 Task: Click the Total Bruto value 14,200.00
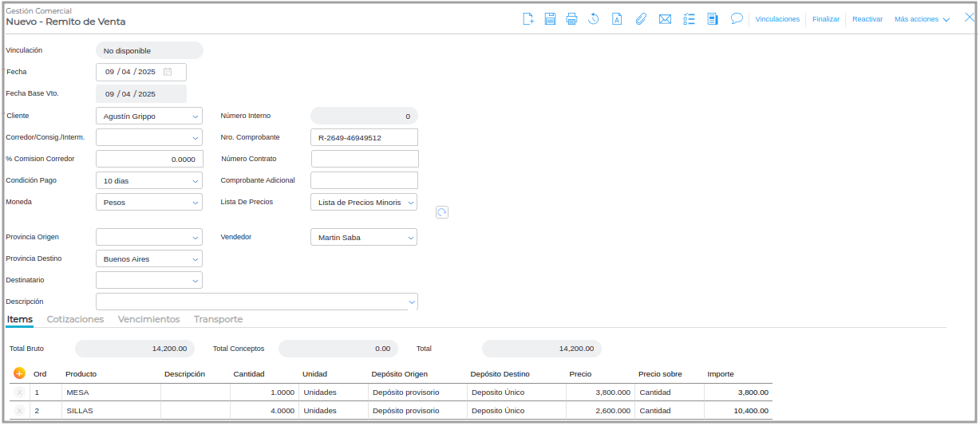coord(135,349)
